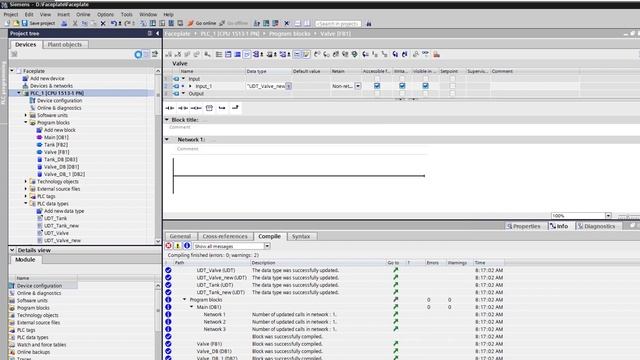
Task: Open Devices & networks
Action: click(51, 86)
